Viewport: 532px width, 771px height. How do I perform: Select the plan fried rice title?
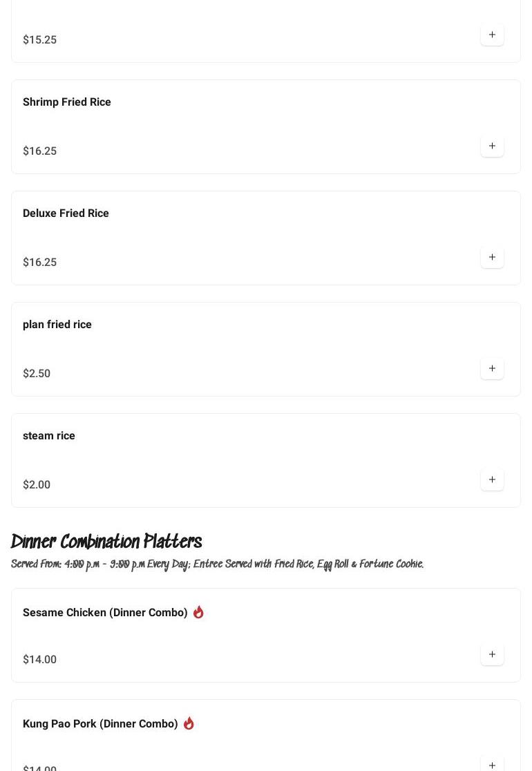point(57,324)
